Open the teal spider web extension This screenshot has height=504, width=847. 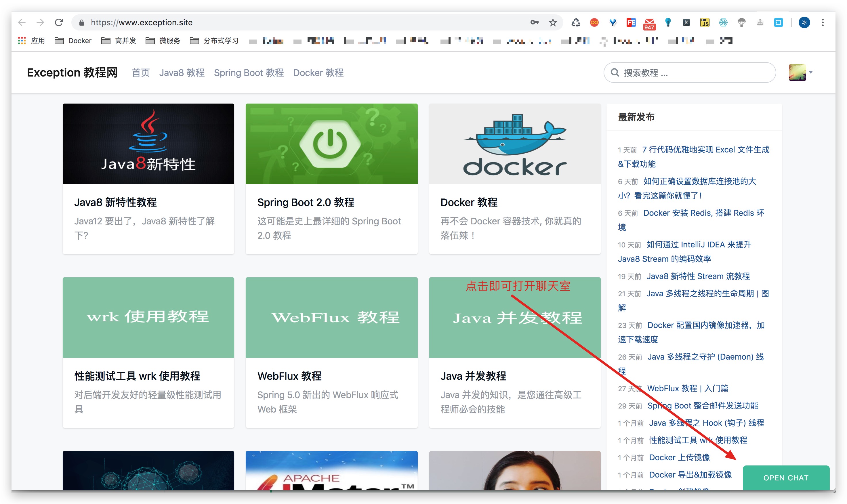pyautogui.click(x=723, y=22)
